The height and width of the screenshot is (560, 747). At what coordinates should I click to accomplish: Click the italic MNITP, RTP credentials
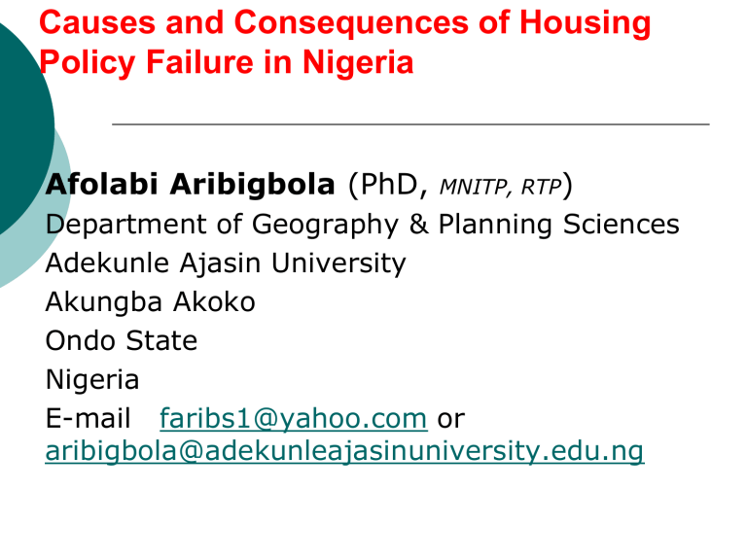[x=500, y=187]
